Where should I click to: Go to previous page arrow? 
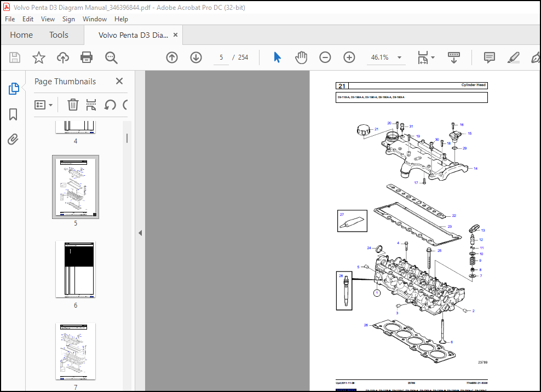[x=172, y=57]
